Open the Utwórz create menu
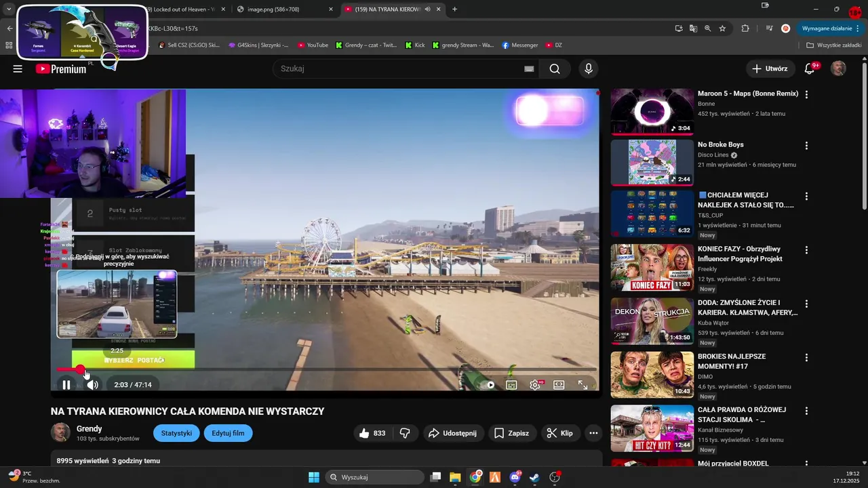The image size is (868, 488). click(x=770, y=68)
